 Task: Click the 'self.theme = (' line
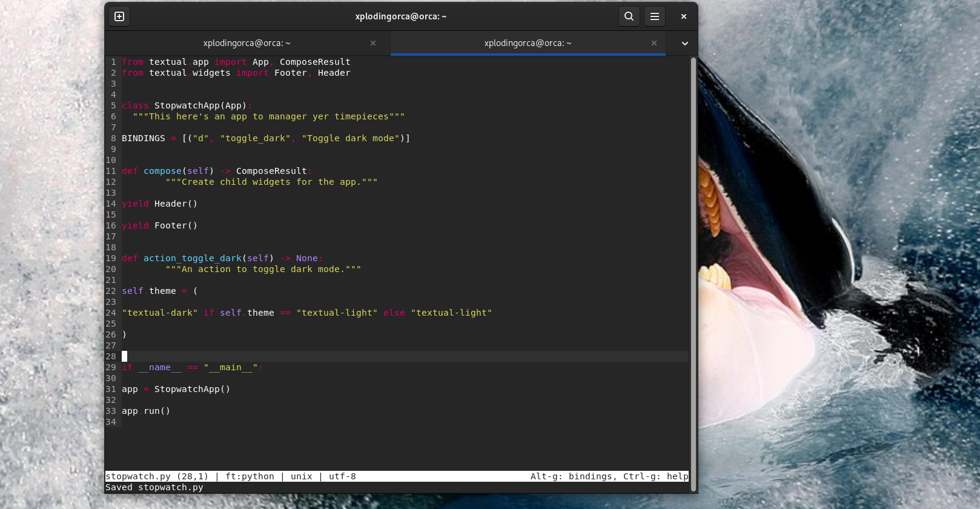pyautogui.click(x=160, y=291)
